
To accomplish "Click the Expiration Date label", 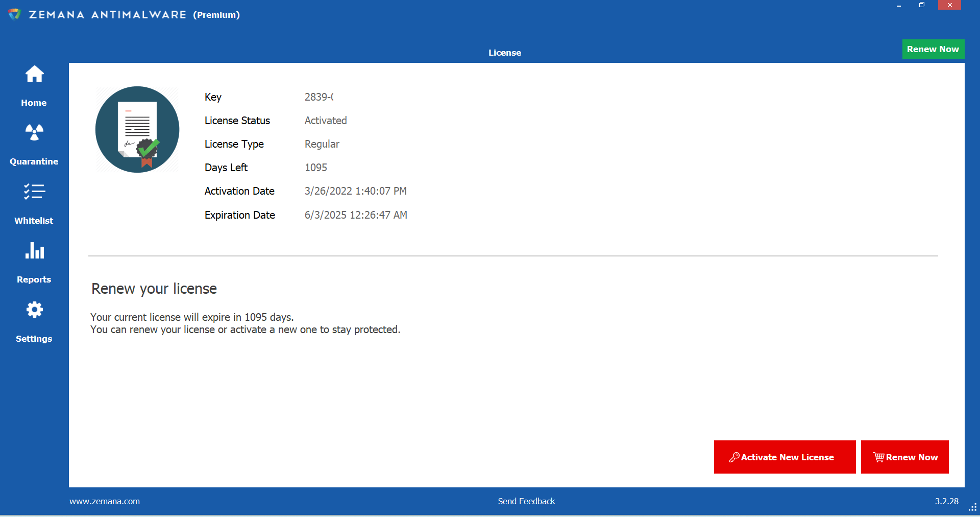I will tap(240, 215).
